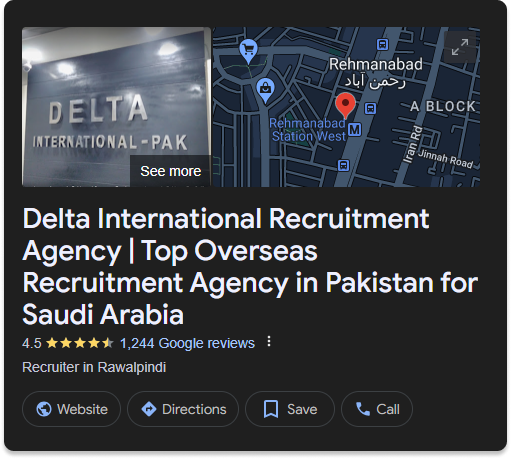Image resolution: width=511 pixels, height=459 pixels.
Task: Save this place with bookmark button
Action: pyautogui.click(x=290, y=409)
